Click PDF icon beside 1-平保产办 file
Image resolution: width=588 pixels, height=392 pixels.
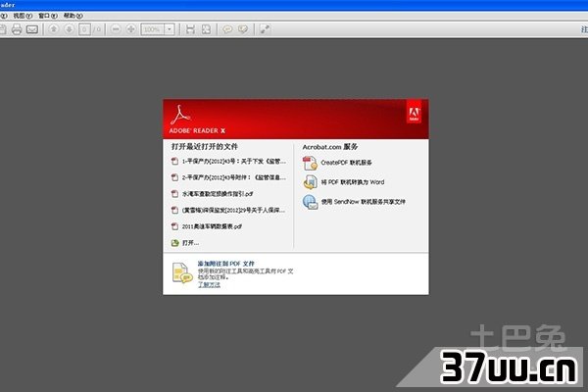click(174, 162)
